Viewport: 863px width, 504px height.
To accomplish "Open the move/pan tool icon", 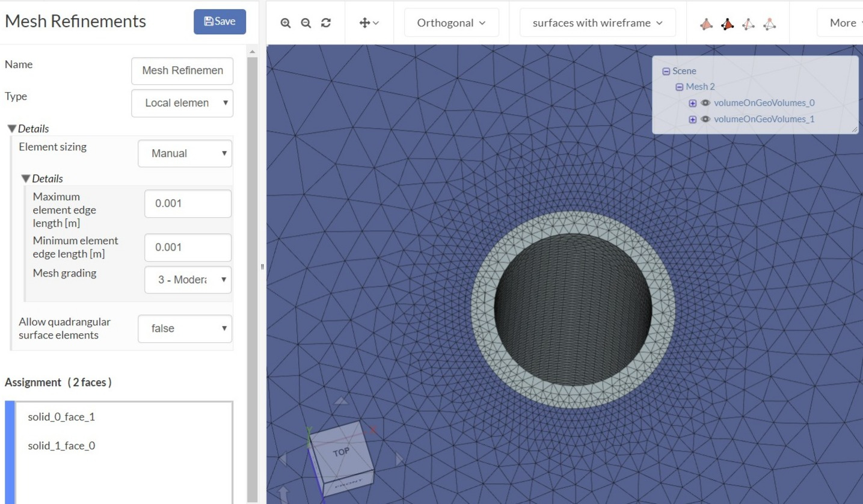I will click(366, 22).
